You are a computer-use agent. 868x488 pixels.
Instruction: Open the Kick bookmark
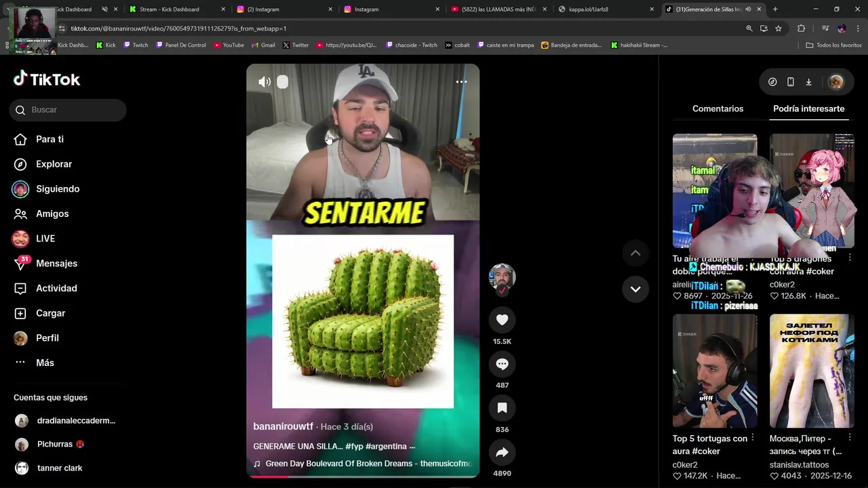tap(106, 45)
